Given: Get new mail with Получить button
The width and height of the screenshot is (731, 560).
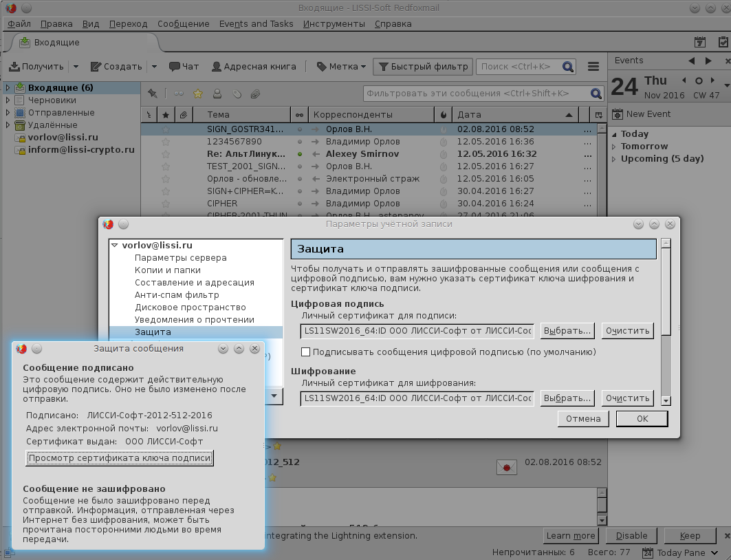Looking at the screenshot, I should (x=36, y=67).
